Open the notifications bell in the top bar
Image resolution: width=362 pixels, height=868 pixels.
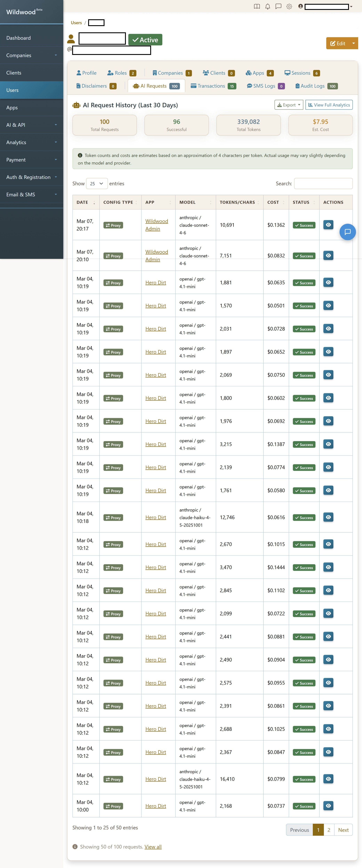coord(267,6)
